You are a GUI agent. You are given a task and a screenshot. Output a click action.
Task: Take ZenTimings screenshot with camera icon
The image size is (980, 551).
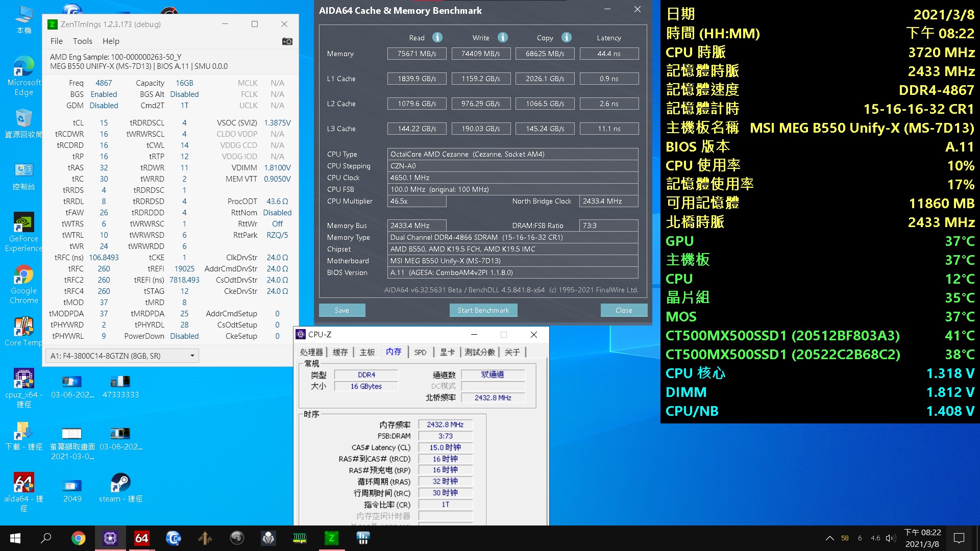(287, 41)
